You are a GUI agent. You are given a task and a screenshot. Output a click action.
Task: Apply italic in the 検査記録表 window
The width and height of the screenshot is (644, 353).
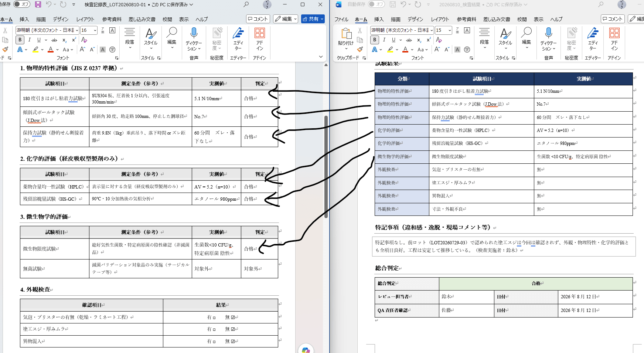[x=30, y=40]
